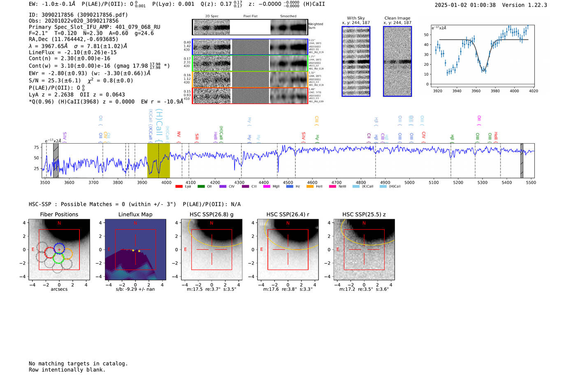
Task: Click 'No matching targets in catalog.' text
Action: [x=78, y=364]
